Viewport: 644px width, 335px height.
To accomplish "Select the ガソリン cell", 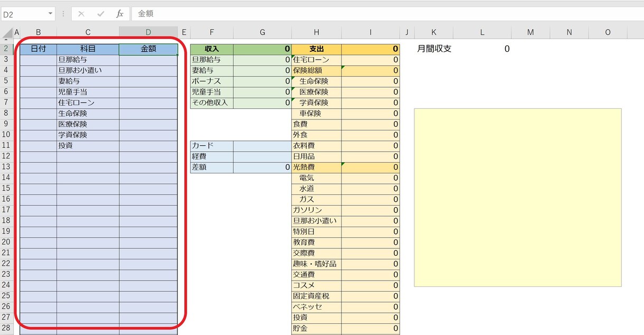I will point(316,210).
